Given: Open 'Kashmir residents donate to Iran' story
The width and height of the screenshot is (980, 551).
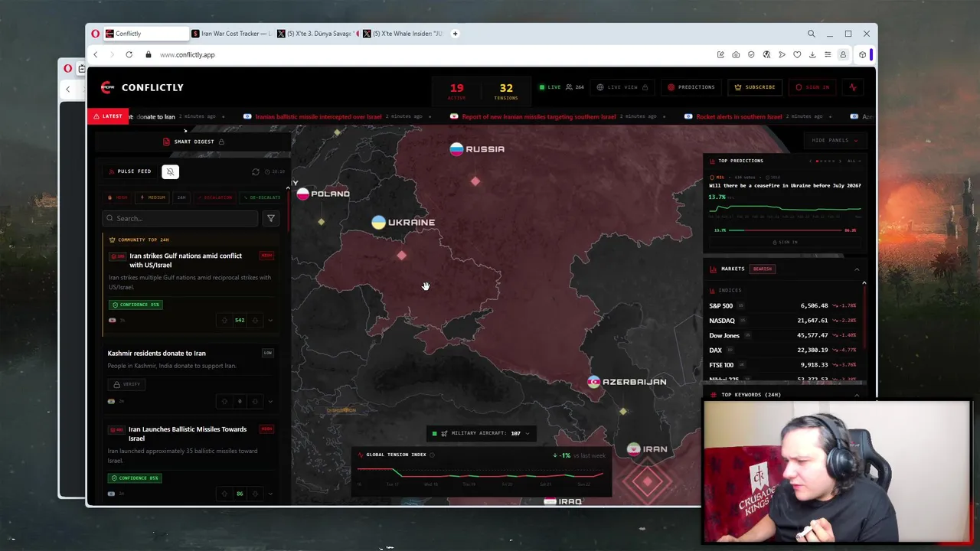Looking at the screenshot, I should point(157,354).
